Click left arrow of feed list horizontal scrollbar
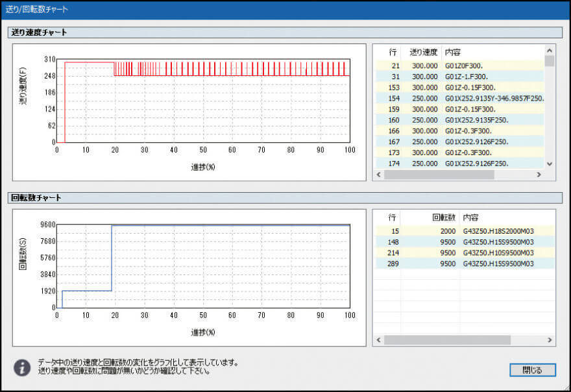 coord(379,175)
